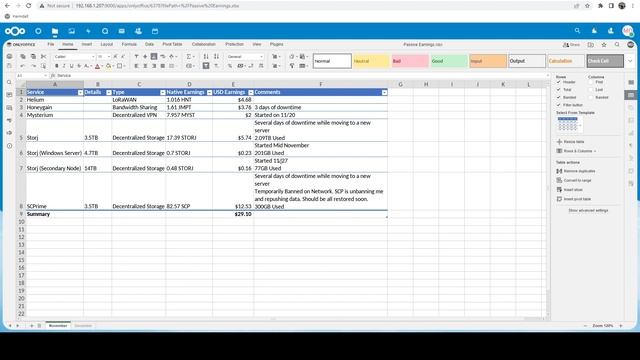Sort ascending icon in toolbar
This screenshot has width=640, height=360.
206,56
